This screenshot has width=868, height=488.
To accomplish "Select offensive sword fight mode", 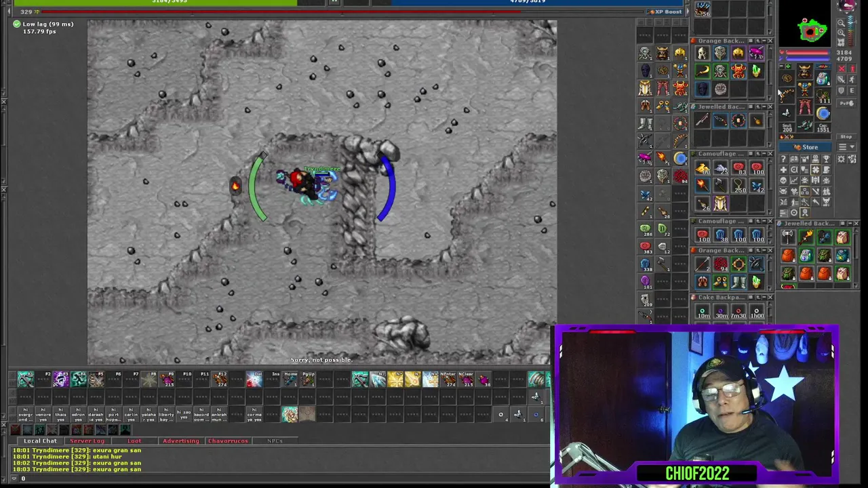I will tap(842, 79).
